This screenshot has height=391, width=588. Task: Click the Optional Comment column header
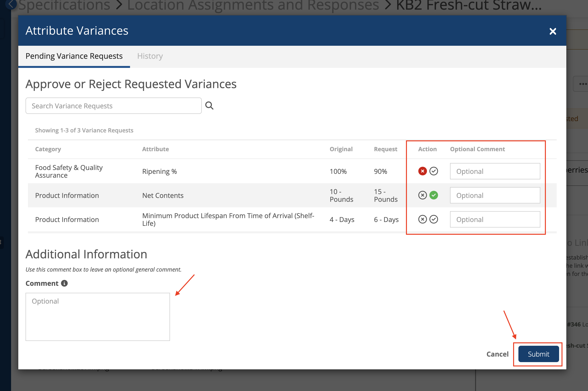pyautogui.click(x=477, y=149)
